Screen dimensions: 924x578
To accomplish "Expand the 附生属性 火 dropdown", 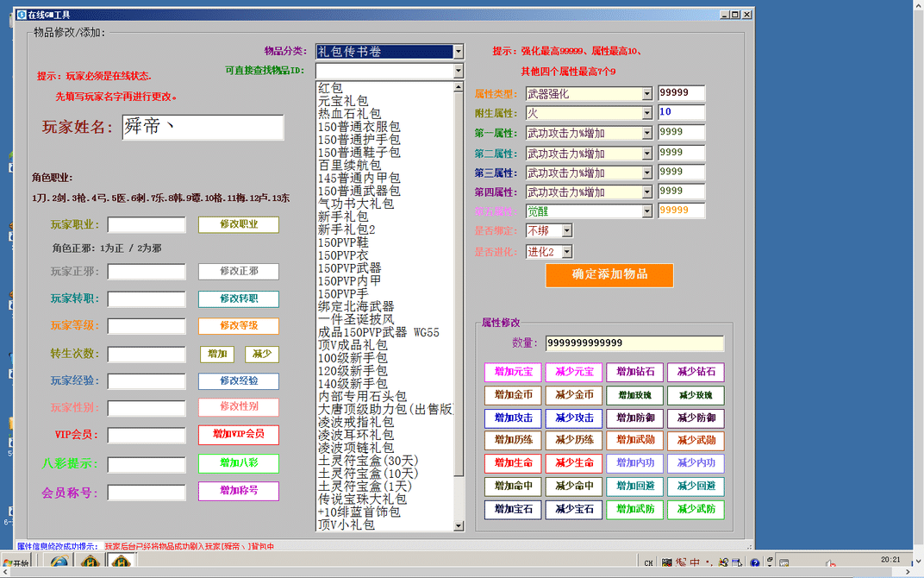I will [646, 113].
